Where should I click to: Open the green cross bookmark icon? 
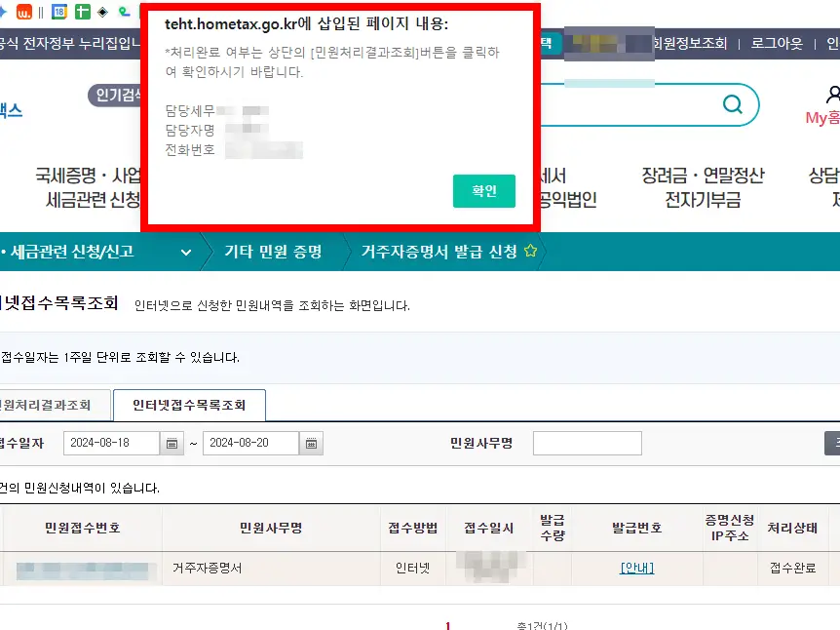[x=82, y=12]
